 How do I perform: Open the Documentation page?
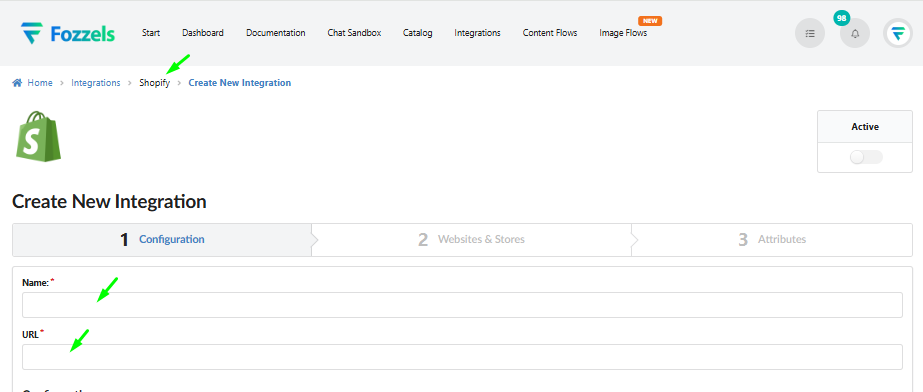275,33
